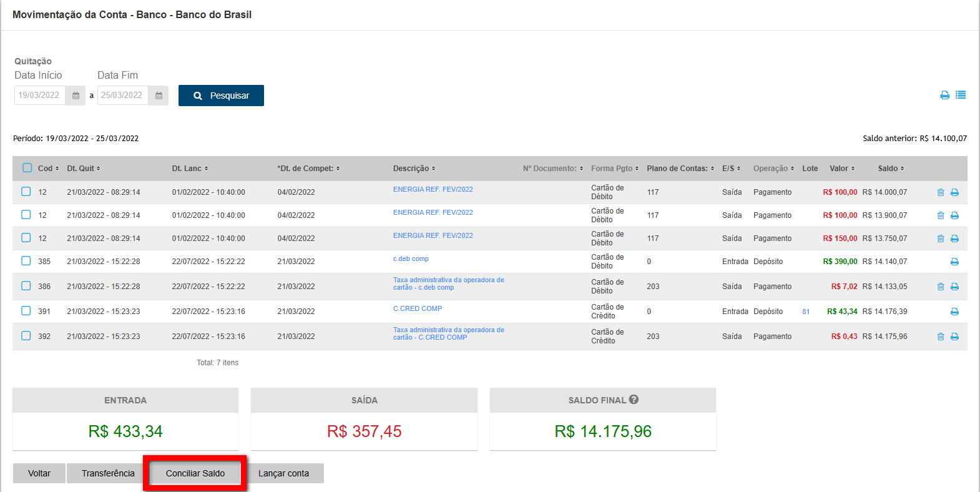
Task: Sort by Descrição column header
Action: tap(414, 169)
